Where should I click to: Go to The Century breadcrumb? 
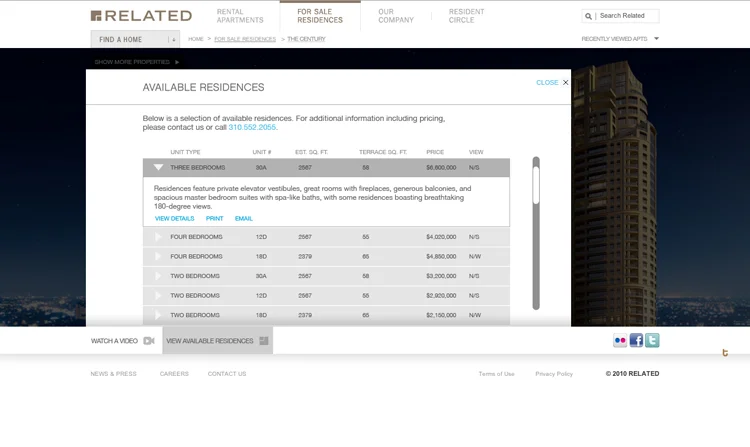306,39
